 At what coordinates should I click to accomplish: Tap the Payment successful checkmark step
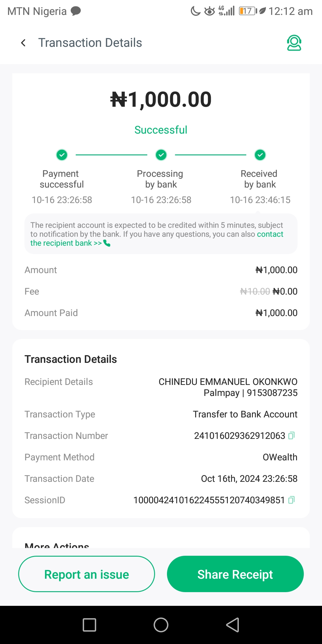click(x=62, y=155)
